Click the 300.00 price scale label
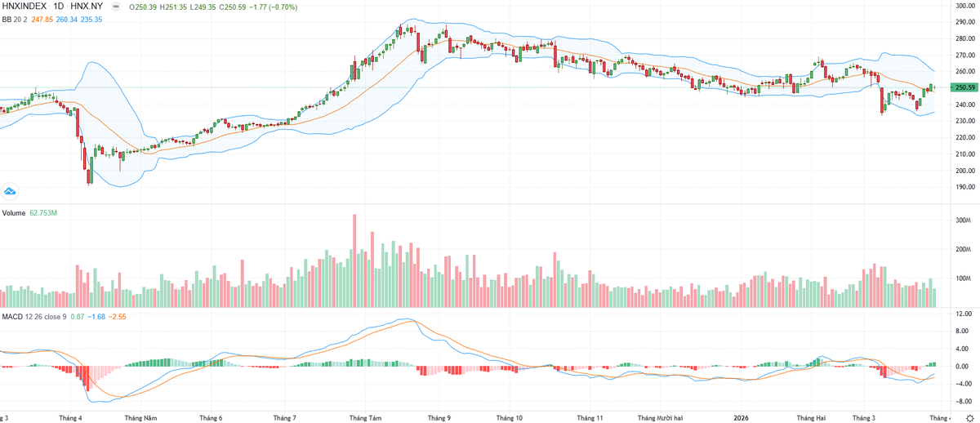980x423 pixels. [965, 6]
